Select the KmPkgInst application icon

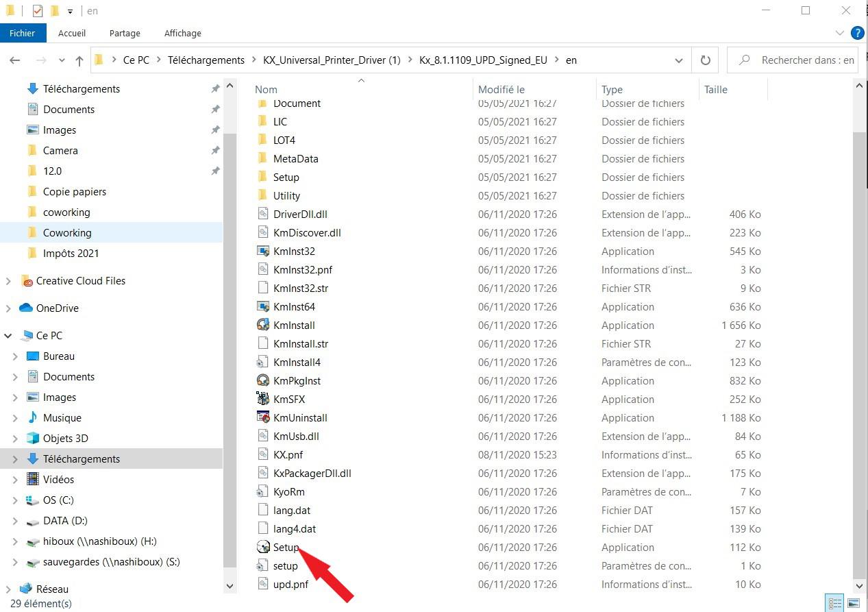(263, 380)
